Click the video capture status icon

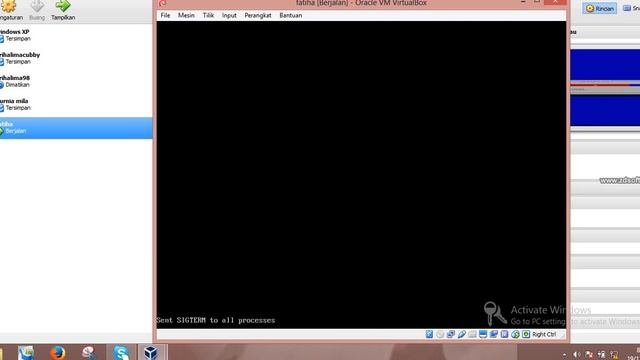(494, 334)
